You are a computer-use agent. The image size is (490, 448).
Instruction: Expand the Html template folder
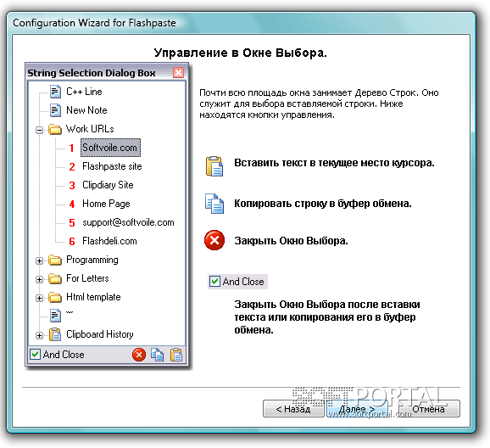pyautogui.click(x=39, y=298)
